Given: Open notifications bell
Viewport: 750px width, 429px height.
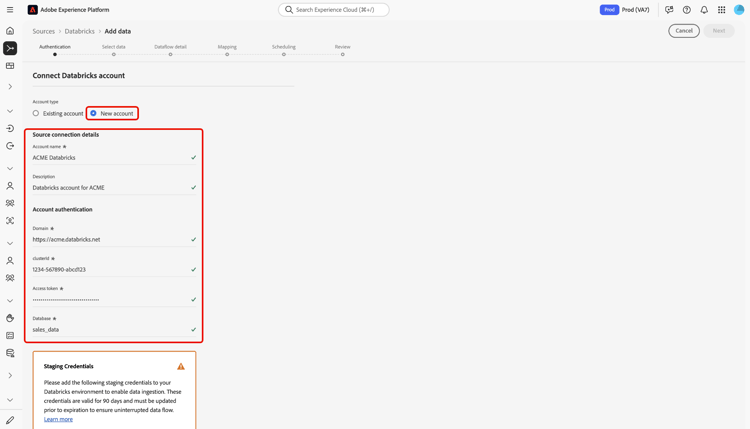Looking at the screenshot, I should tap(704, 10).
